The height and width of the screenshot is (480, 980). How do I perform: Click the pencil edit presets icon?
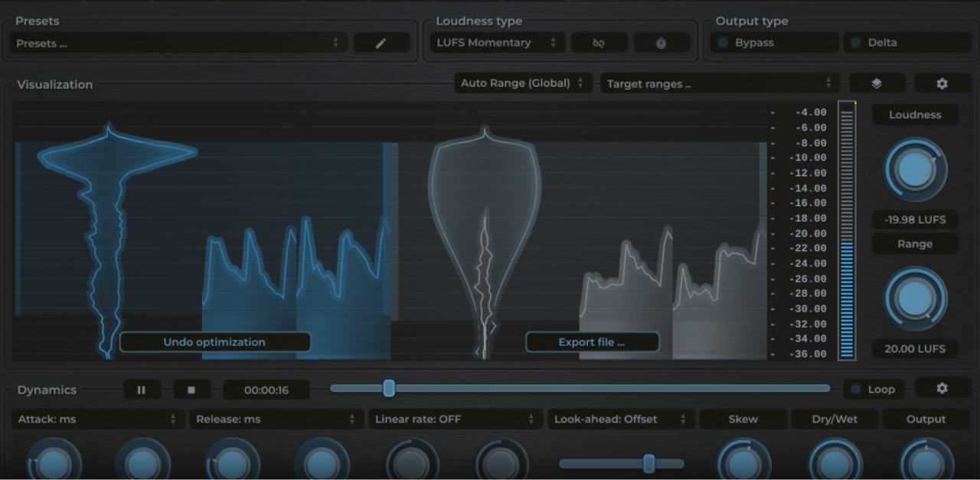click(381, 44)
